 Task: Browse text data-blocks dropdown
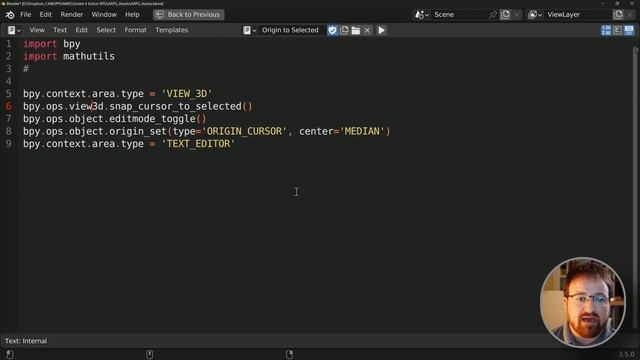pyautogui.click(x=249, y=30)
